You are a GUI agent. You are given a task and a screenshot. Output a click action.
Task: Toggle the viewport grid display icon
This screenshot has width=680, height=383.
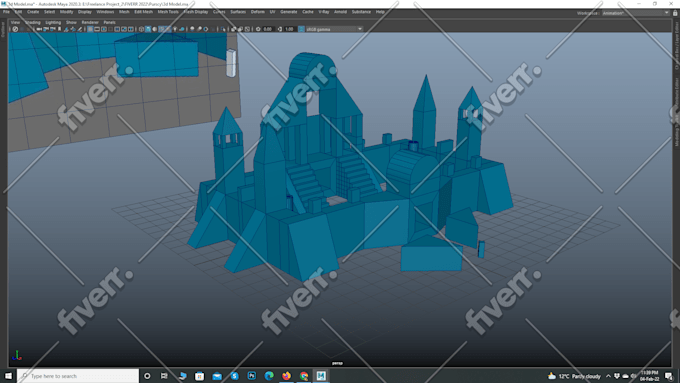click(90, 29)
